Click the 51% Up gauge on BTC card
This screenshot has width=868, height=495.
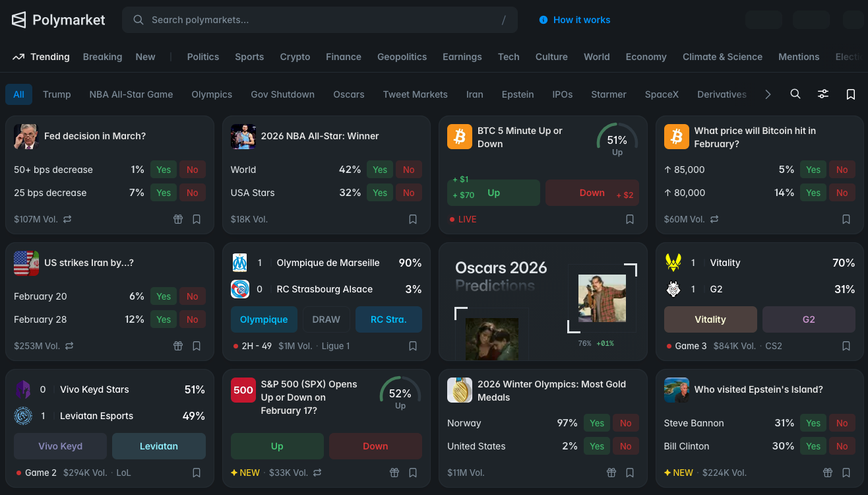click(x=617, y=141)
